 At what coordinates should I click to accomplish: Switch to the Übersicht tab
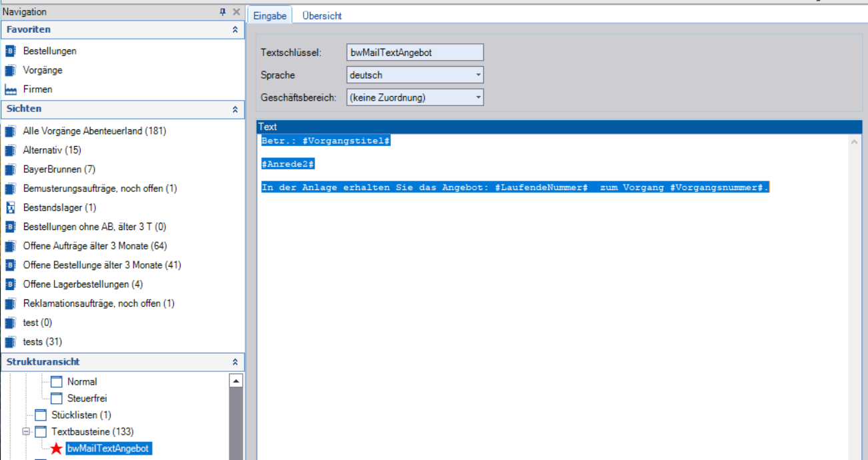point(322,15)
